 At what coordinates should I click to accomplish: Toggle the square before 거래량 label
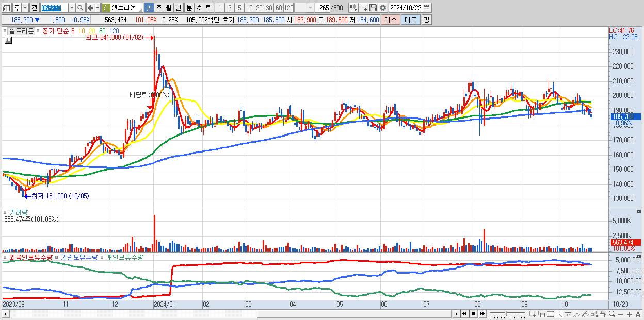point(5,212)
